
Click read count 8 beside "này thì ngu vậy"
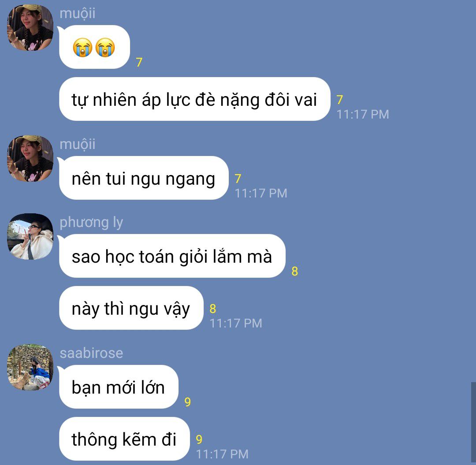pyautogui.click(x=213, y=309)
